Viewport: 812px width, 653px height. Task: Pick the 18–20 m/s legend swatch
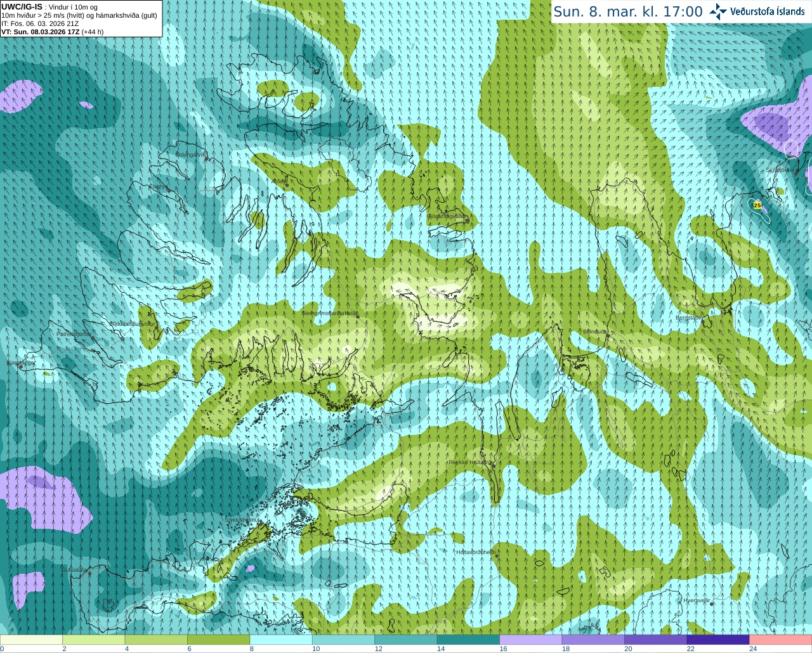[593, 640]
